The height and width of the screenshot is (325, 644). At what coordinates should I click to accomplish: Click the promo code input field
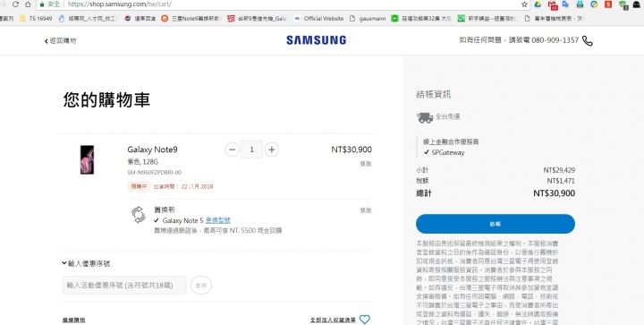coord(124,285)
